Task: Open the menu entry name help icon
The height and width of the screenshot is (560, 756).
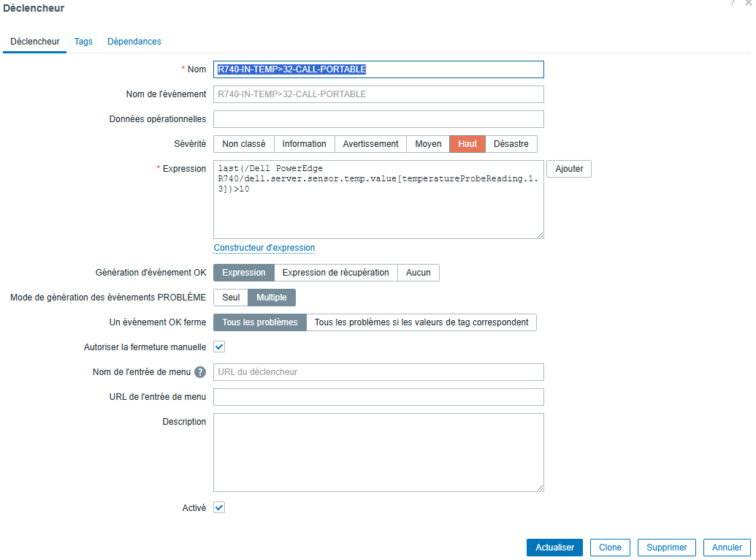Action: click(200, 372)
